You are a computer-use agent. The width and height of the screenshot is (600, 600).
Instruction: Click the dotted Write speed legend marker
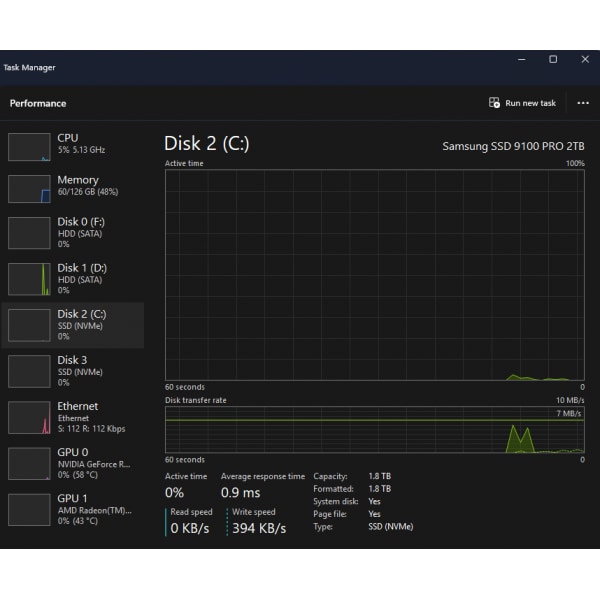[227, 521]
